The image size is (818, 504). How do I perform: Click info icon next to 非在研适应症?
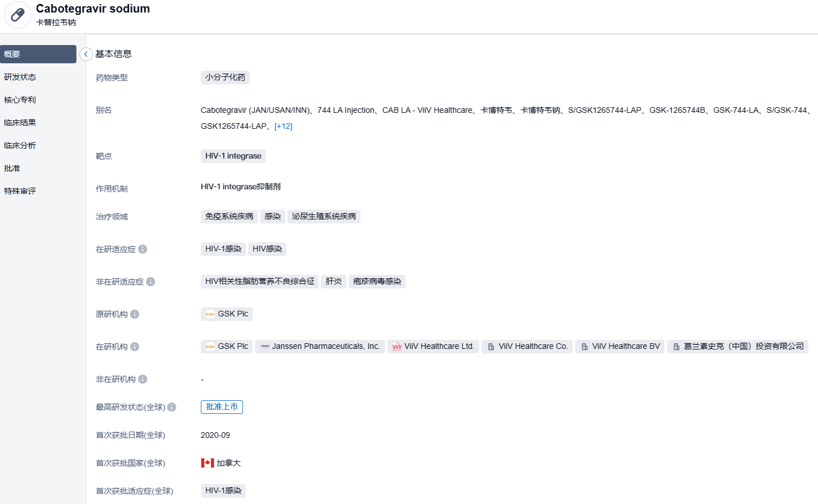pyautogui.click(x=151, y=282)
